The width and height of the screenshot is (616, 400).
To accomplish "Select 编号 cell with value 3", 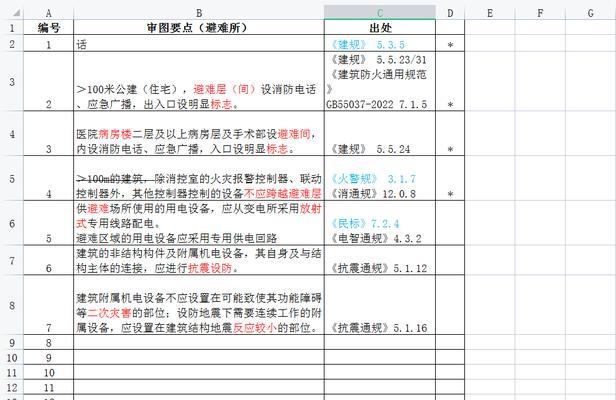I will pos(49,134).
